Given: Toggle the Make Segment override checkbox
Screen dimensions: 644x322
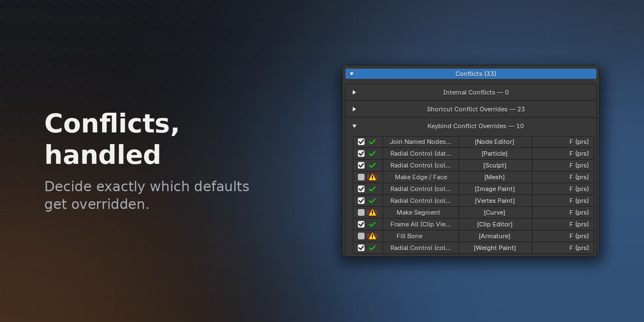Looking at the screenshot, I should point(361,213).
